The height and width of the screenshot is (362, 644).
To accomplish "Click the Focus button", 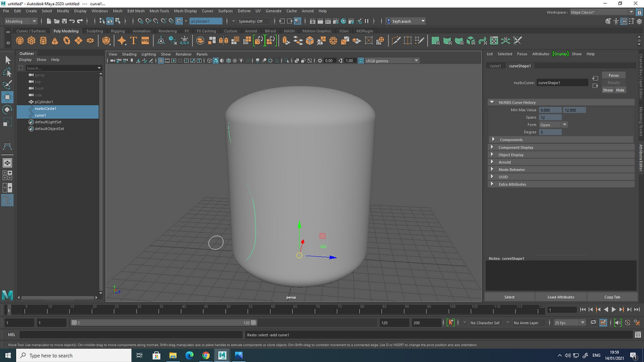I will pyautogui.click(x=614, y=75).
